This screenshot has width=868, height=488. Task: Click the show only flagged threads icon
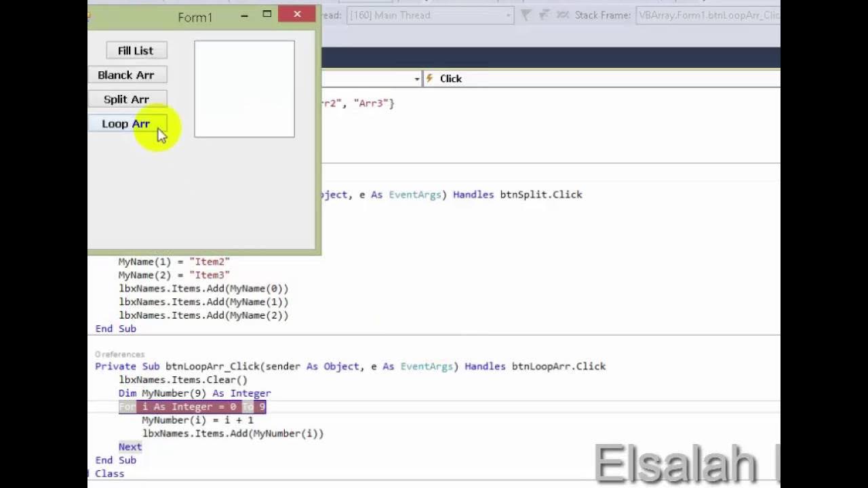(544, 15)
